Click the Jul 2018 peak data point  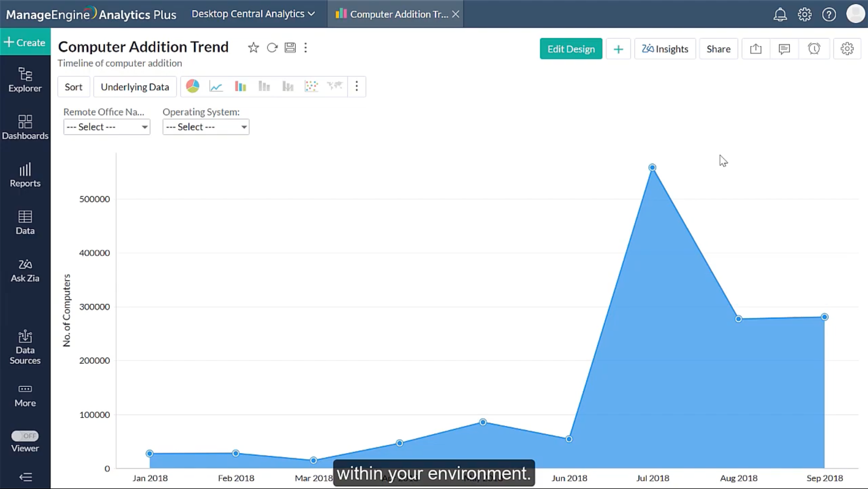(x=652, y=167)
